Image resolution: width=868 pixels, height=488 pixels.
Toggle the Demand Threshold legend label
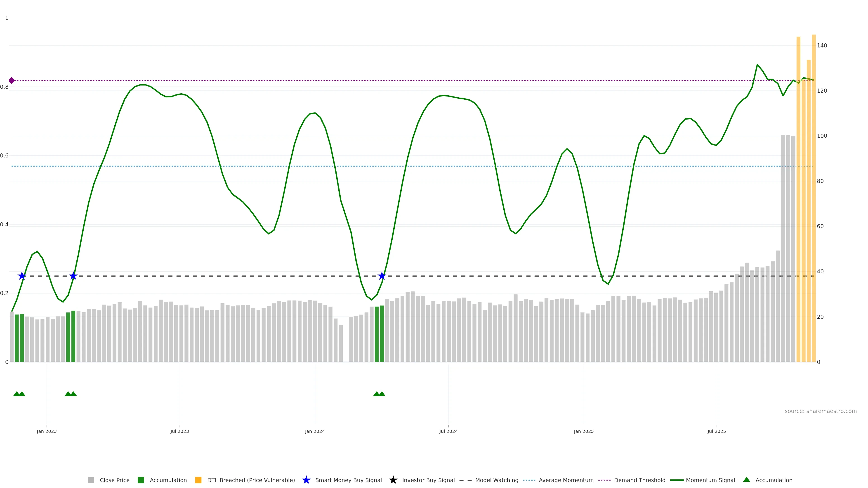click(639, 480)
